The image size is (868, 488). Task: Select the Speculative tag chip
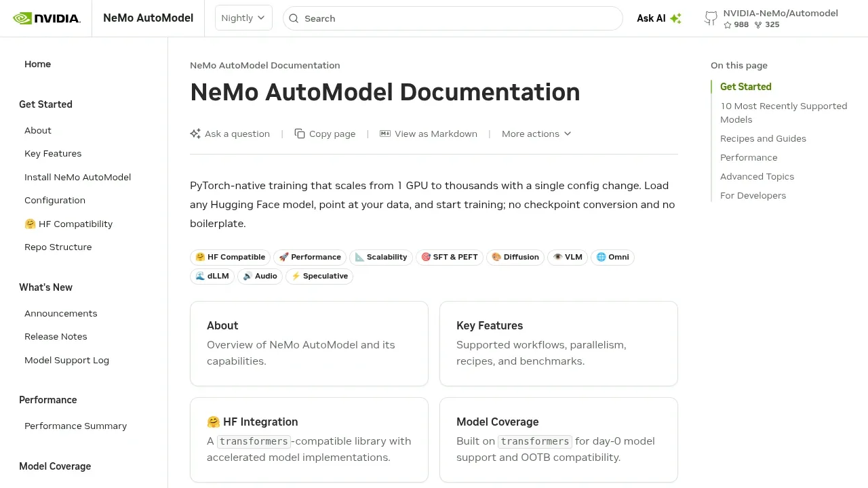319,276
